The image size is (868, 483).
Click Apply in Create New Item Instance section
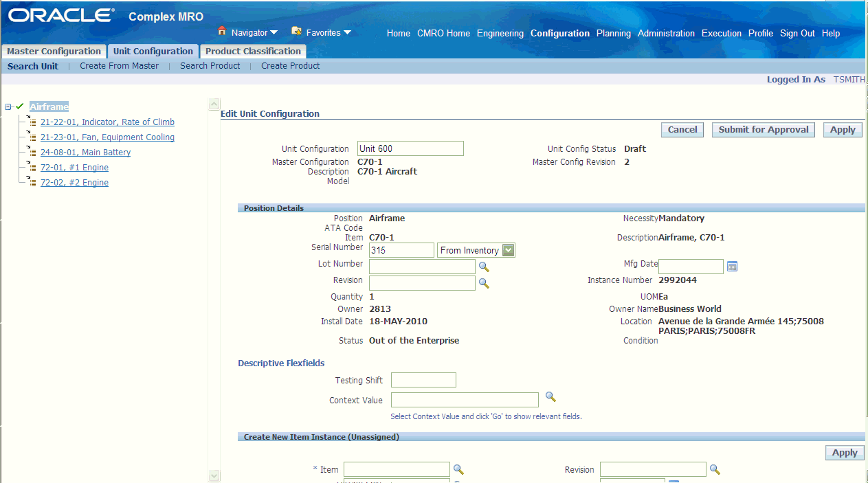tap(845, 453)
